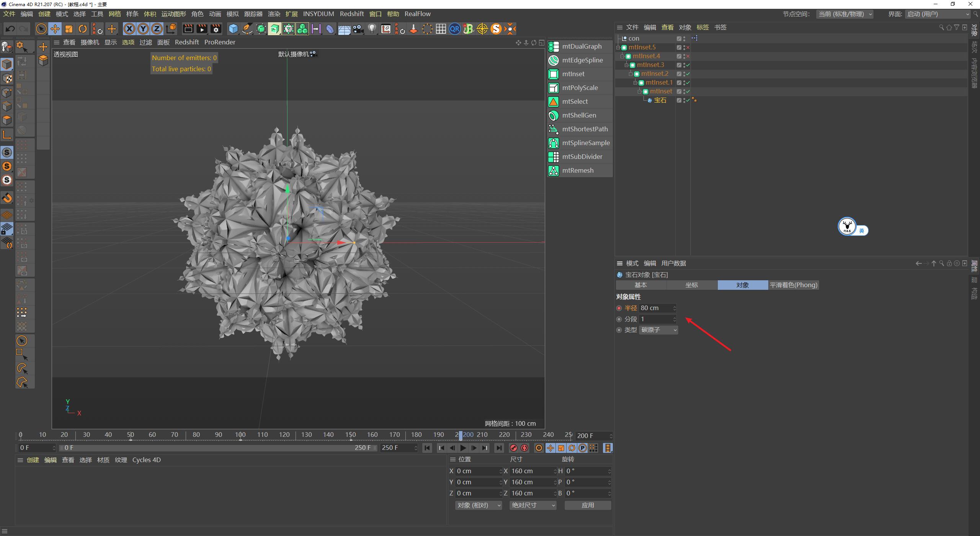The height and width of the screenshot is (536, 980).
Task: Enable the disabled mtInset.5 generator checkmark
Action: [688, 47]
